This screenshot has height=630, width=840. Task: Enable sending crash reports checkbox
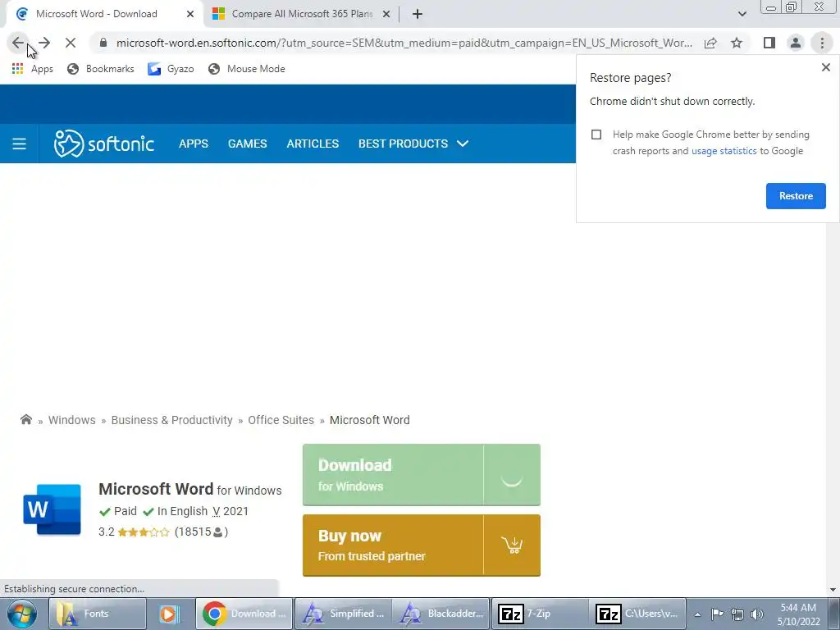(x=596, y=135)
